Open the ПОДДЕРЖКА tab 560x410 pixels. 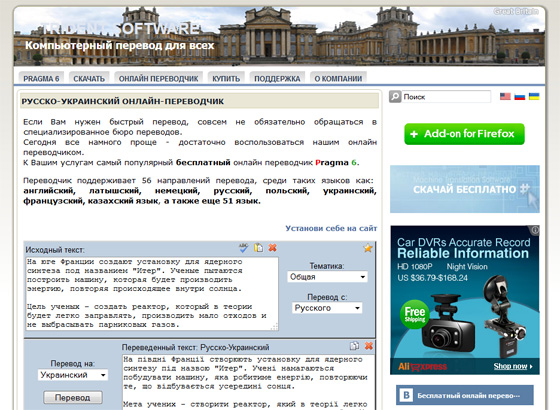point(277,79)
